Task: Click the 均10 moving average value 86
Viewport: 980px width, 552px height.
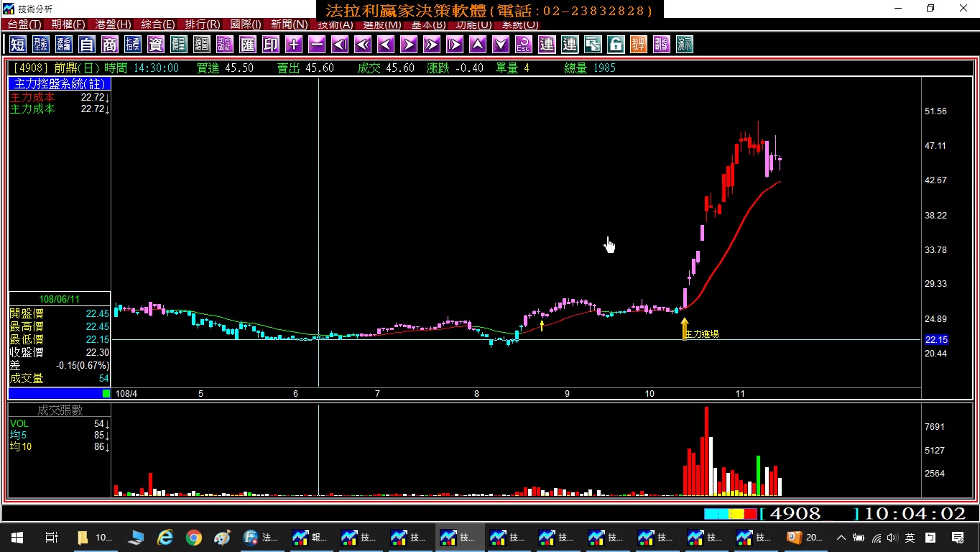Action: coord(101,447)
